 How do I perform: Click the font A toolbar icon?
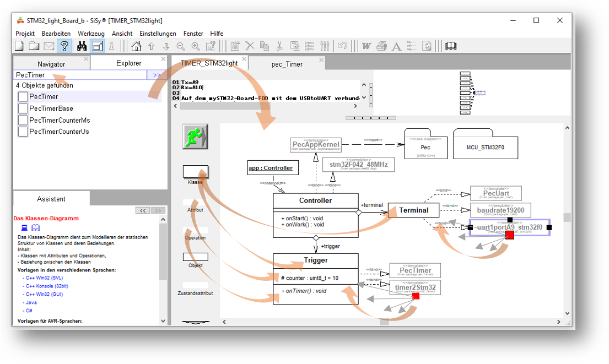[x=396, y=47]
